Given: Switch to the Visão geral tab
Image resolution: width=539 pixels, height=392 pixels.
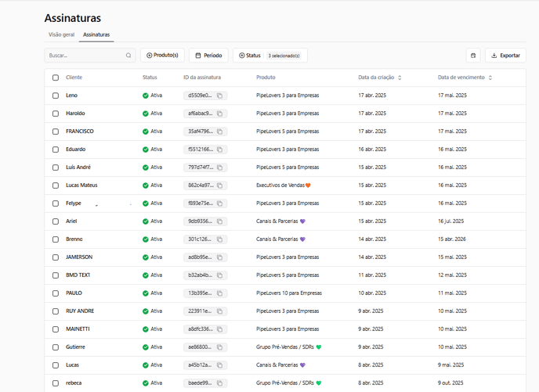Looking at the screenshot, I should point(62,34).
